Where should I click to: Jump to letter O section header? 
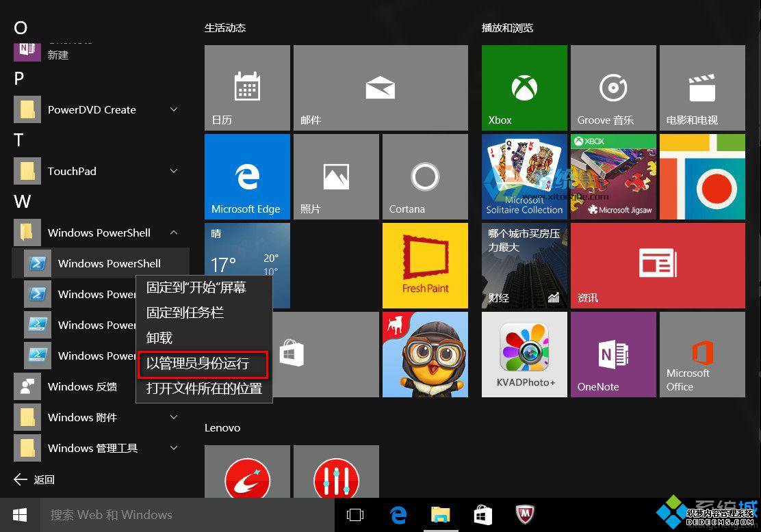(21, 27)
